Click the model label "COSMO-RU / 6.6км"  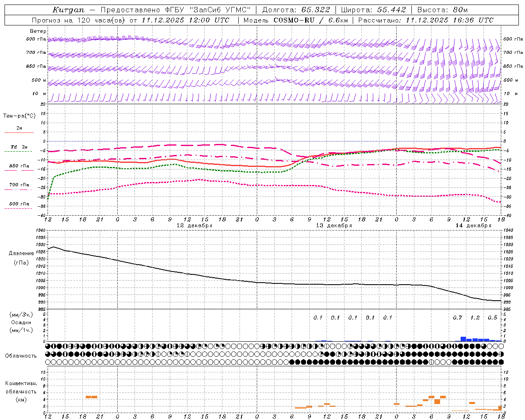click(x=310, y=20)
